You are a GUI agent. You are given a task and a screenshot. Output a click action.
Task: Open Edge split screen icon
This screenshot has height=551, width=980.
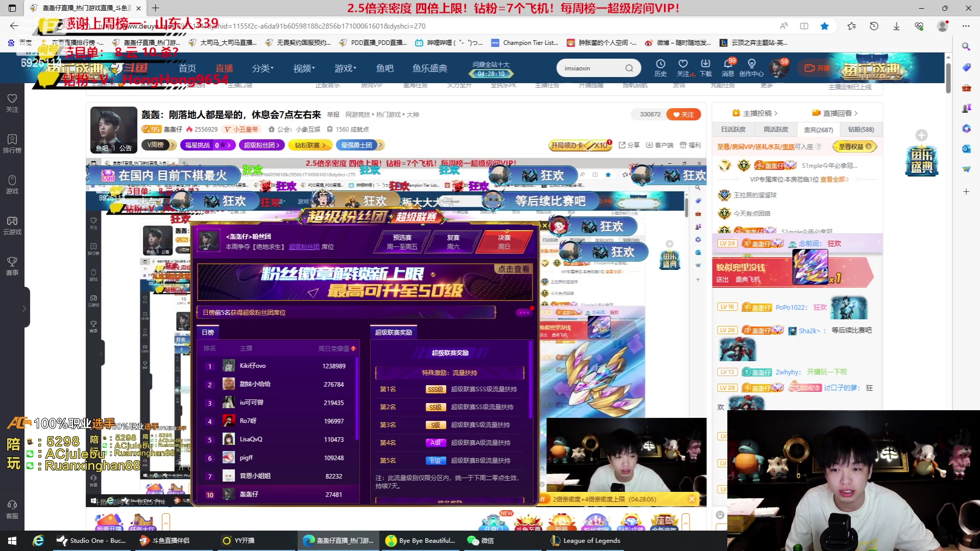coord(804,26)
